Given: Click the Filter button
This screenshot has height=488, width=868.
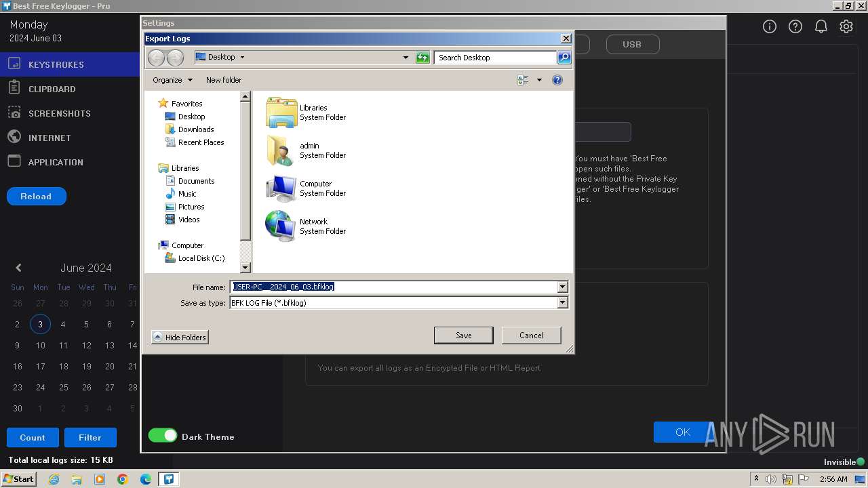Looking at the screenshot, I should pos(90,438).
